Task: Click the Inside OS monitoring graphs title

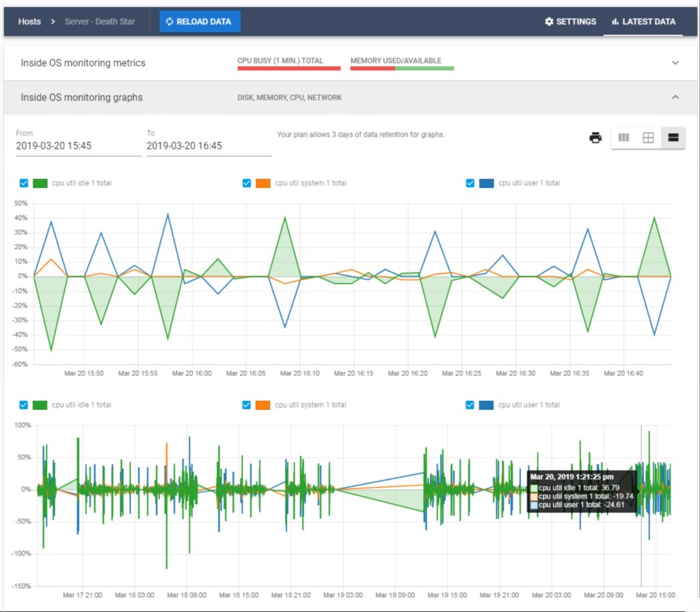Action: click(x=82, y=97)
